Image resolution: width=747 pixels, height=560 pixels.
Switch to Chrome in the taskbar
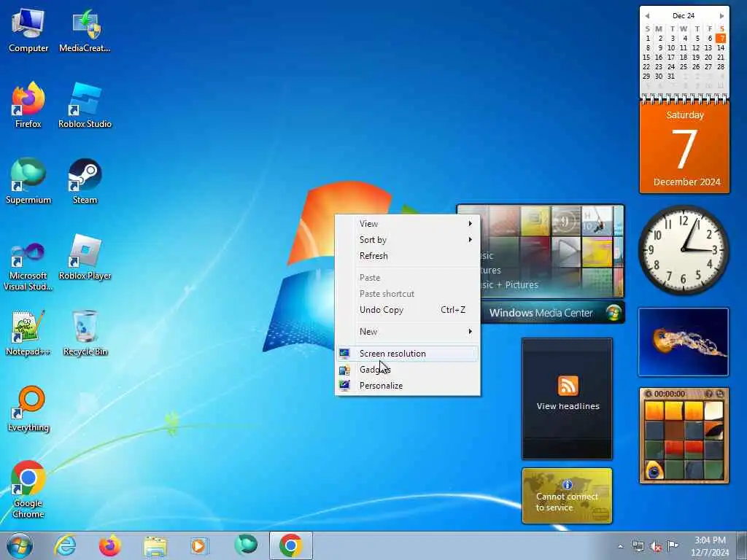point(291,545)
